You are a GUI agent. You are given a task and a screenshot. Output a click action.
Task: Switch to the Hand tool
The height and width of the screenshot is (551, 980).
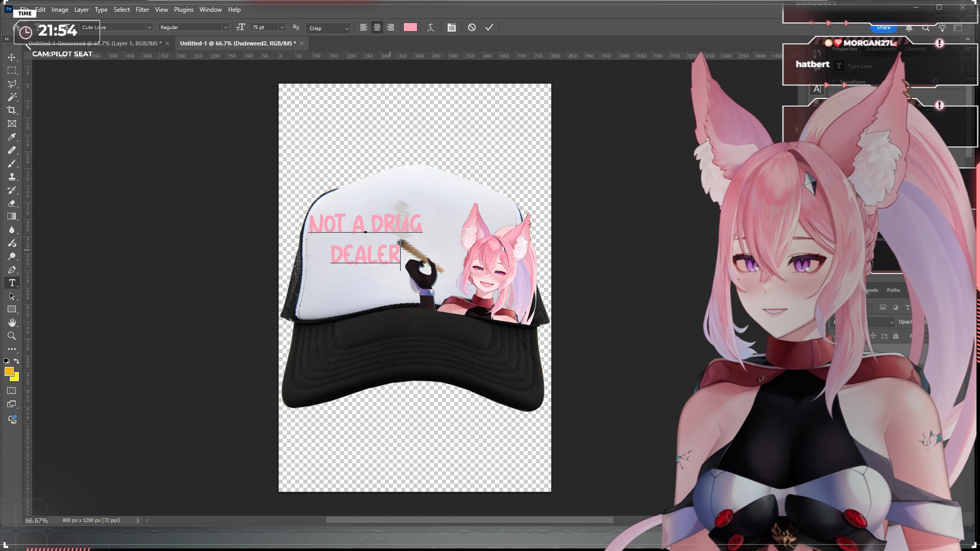12,322
